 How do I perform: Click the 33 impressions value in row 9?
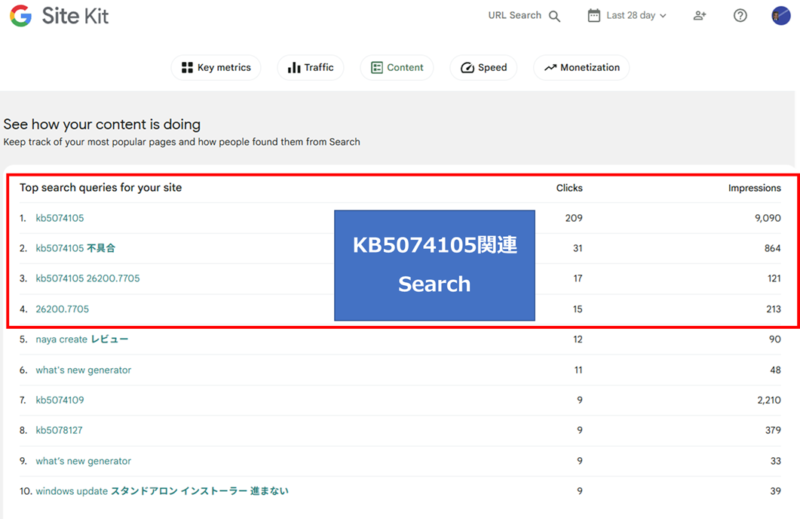pyautogui.click(x=776, y=461)
